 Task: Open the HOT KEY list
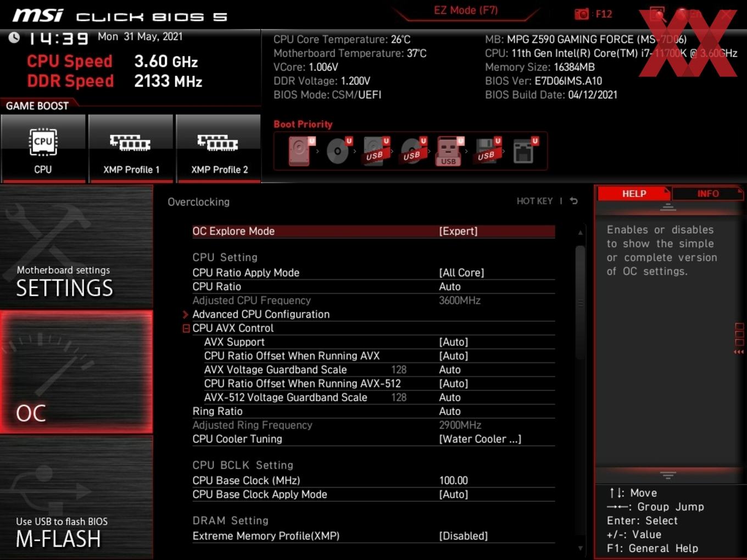534,201
